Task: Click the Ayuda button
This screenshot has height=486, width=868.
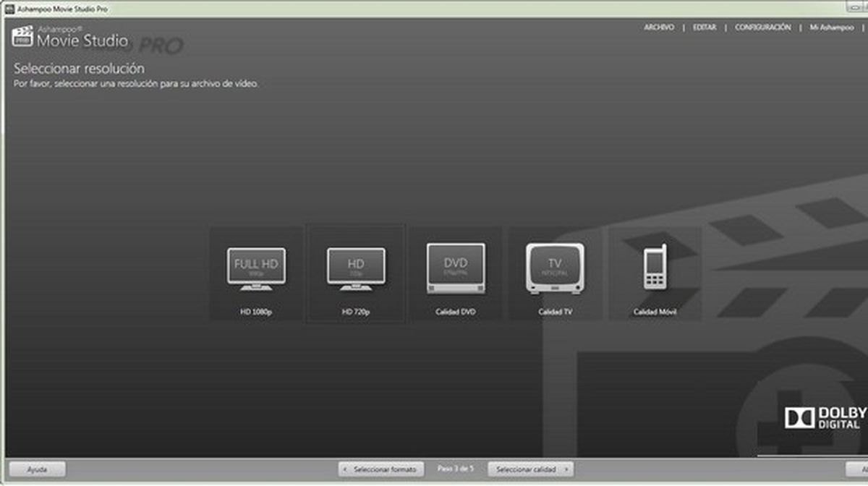Action: (x=36, y=468)
